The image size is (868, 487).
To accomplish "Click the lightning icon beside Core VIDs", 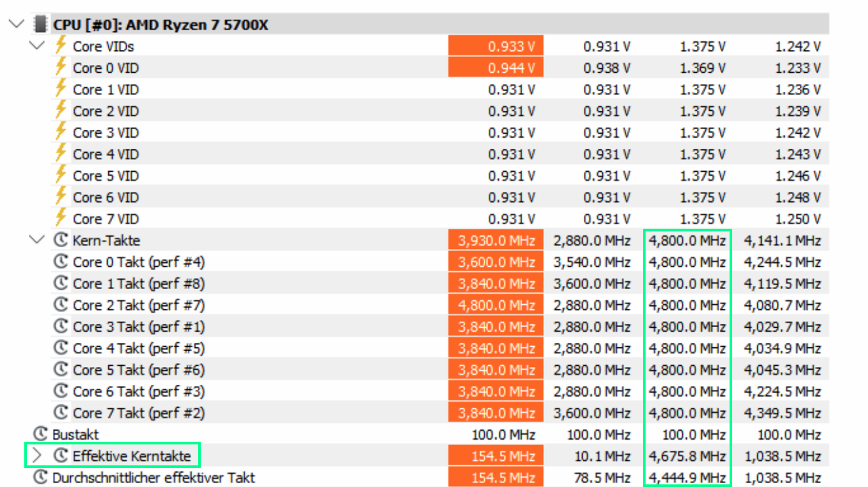I will pos(60,45).
